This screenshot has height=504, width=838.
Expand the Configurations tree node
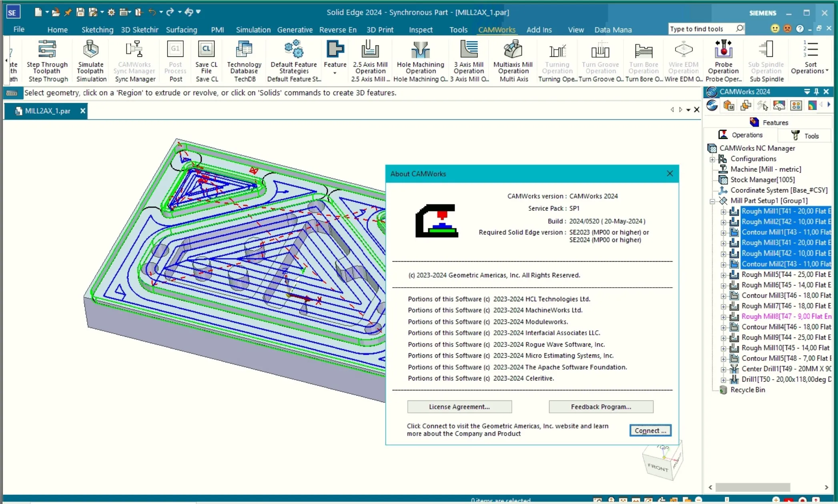[712, 159]
